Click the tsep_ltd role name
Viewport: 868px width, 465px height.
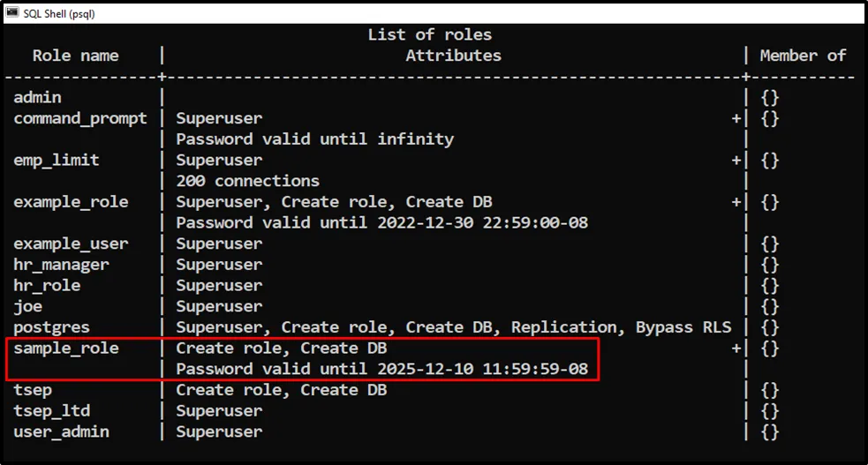52,411
